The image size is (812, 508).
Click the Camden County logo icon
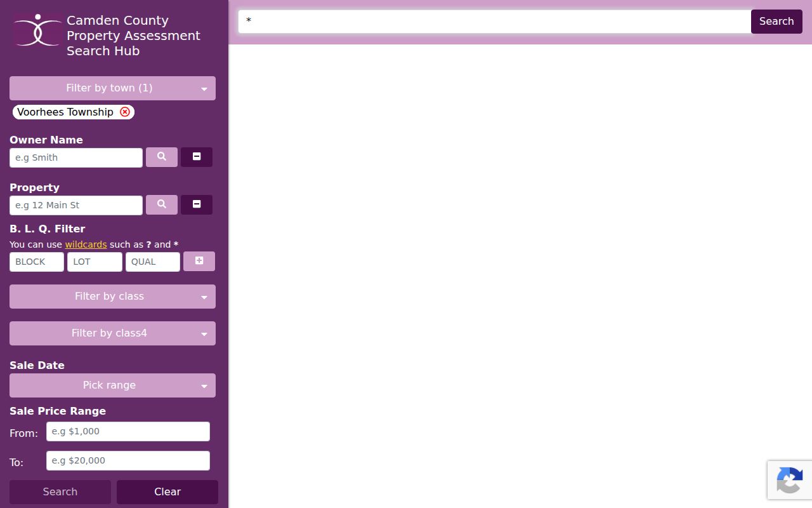point(38,30)
